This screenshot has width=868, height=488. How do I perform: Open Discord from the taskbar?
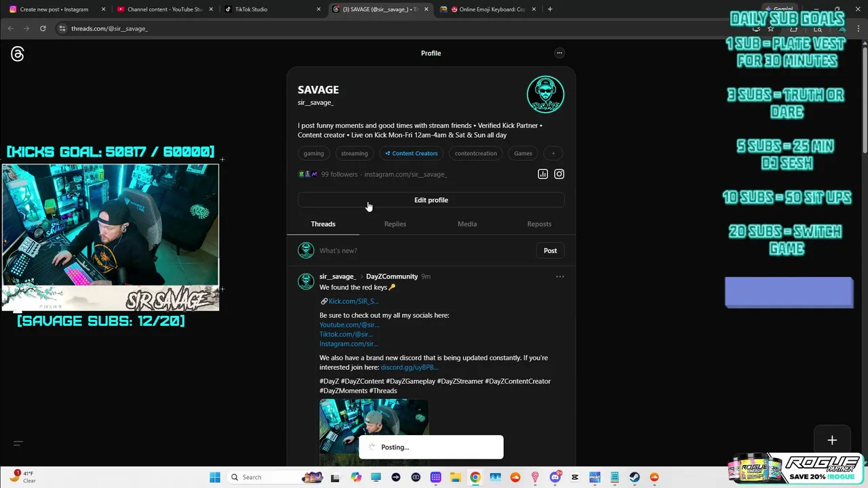555,477
